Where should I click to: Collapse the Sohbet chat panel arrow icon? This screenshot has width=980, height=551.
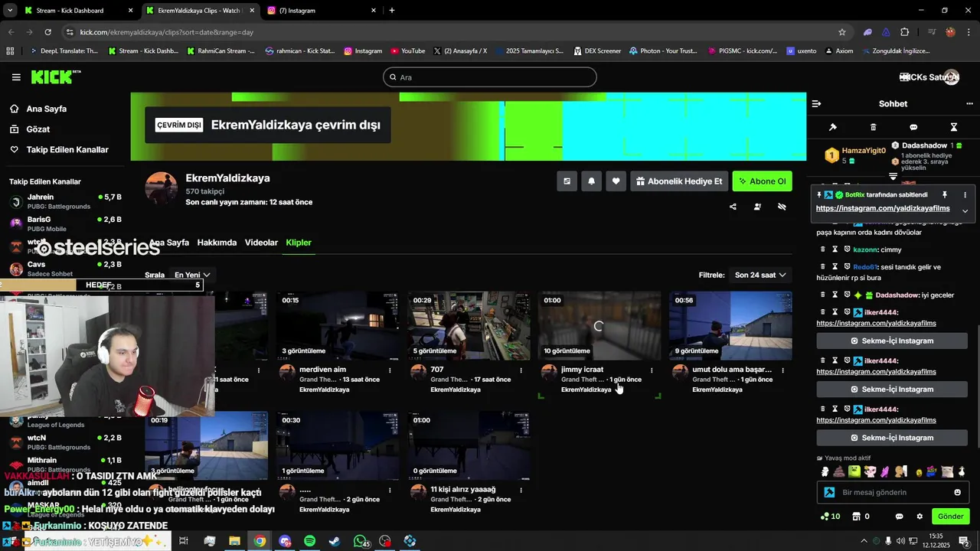[816, 103]
